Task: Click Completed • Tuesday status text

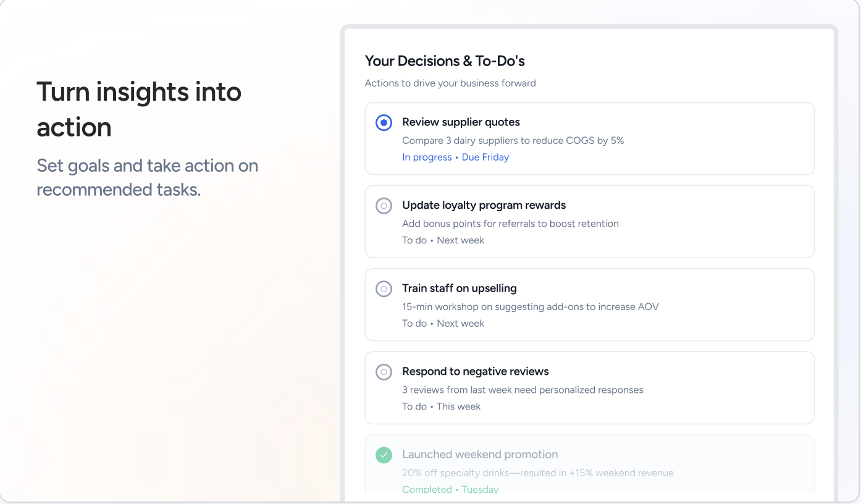Action: pyautogui.click(x=450, y=489)
